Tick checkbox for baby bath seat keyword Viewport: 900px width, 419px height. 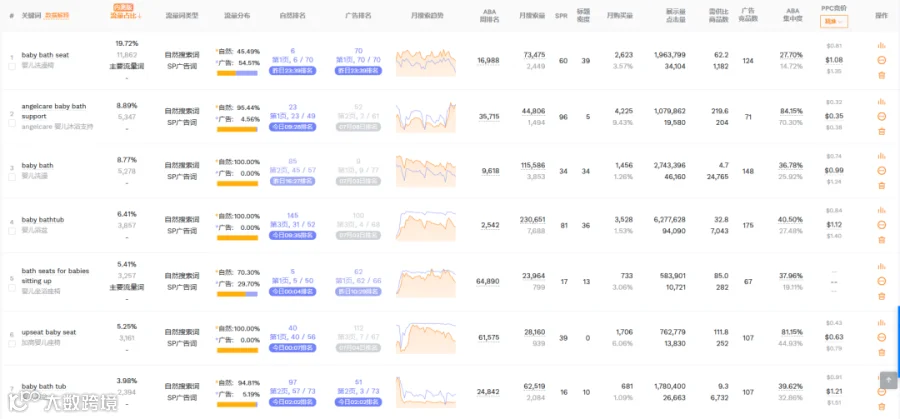click(x=12, y=67)
